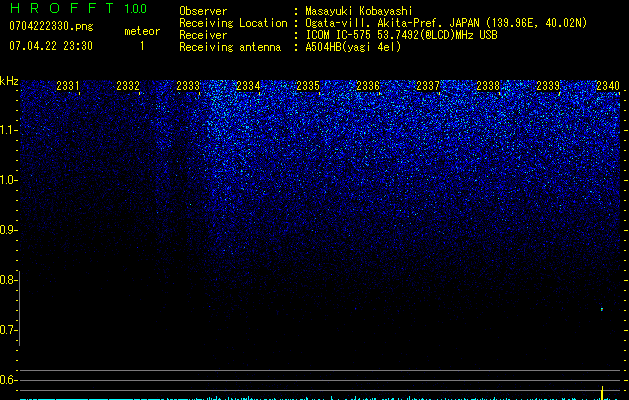The height and width of the screenshot is (400, 629).
Task: Click the HROFFT 1.0.0 title text
Action: point(78,8)
